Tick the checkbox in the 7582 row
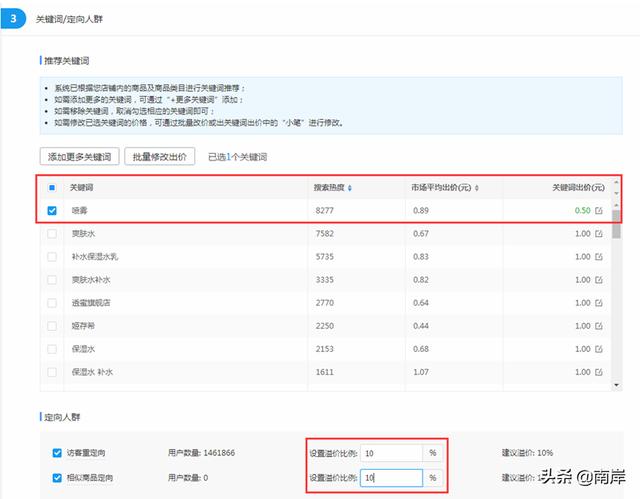640x499 pixels. [x=52, y=234]
